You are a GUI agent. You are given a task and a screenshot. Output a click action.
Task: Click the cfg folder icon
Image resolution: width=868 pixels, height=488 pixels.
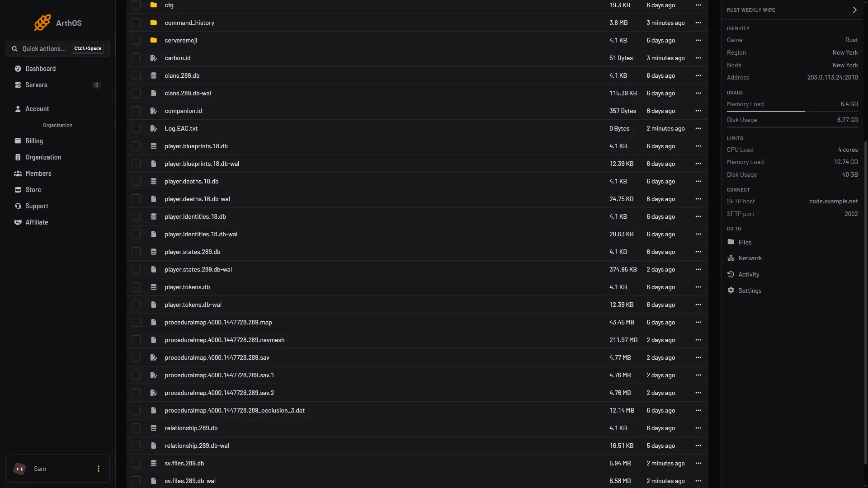tap(154, 5)
